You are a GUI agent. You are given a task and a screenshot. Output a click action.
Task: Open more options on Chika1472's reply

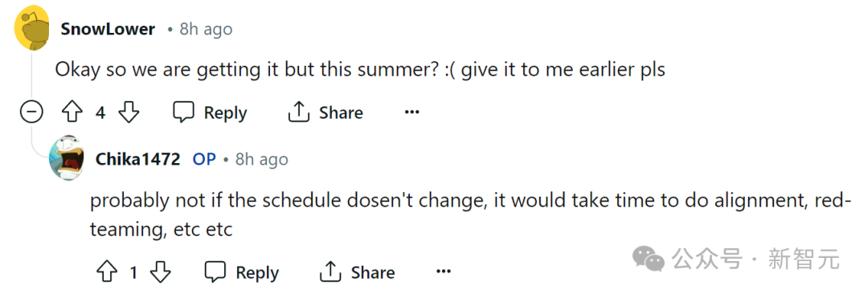click(444, 272)
